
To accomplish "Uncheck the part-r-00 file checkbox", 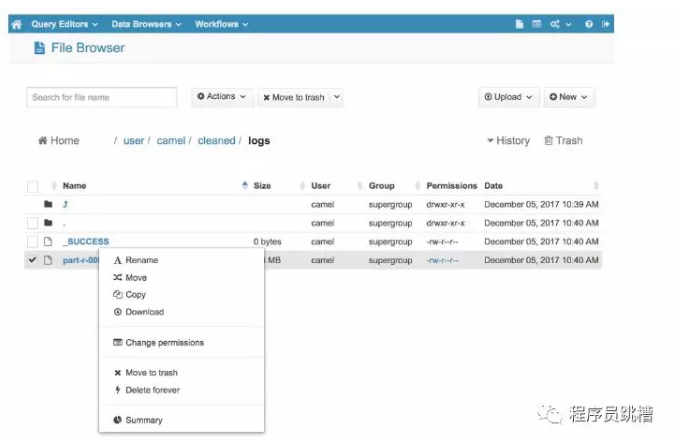I will point(32,260).
